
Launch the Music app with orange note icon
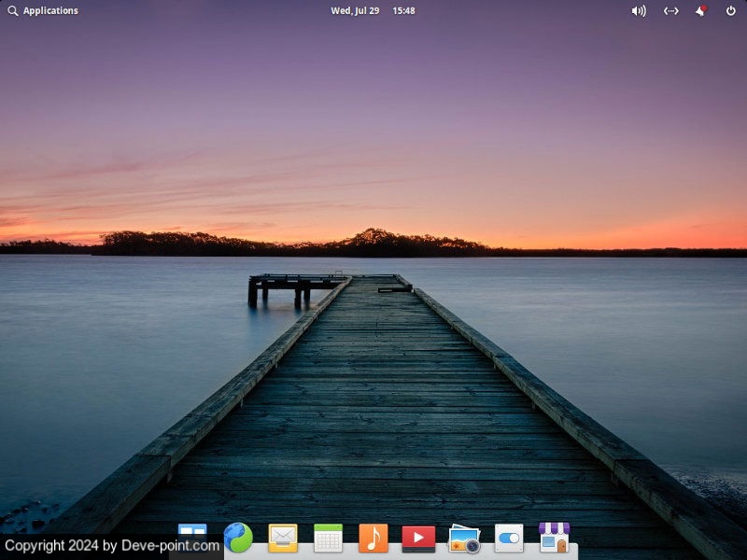pos(373,538)
